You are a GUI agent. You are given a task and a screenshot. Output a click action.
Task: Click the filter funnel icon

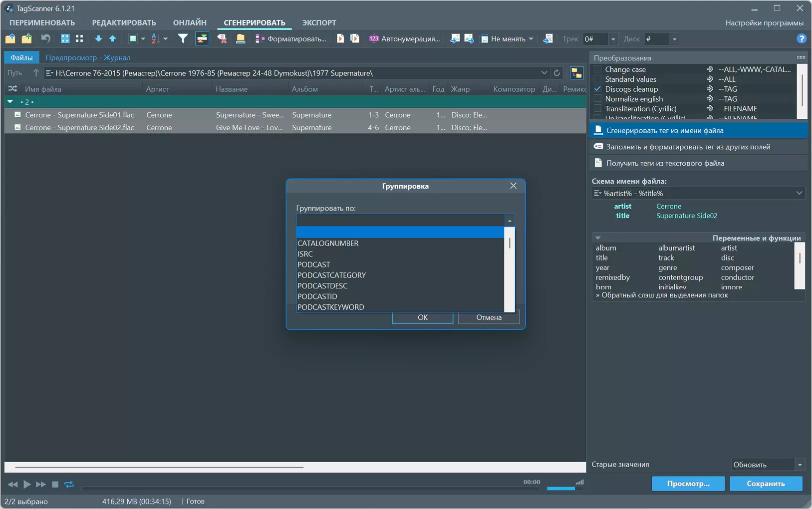point(183,38)
